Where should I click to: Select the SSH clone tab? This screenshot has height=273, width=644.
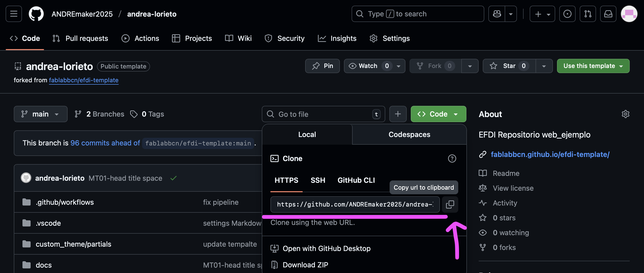[318, 180]
